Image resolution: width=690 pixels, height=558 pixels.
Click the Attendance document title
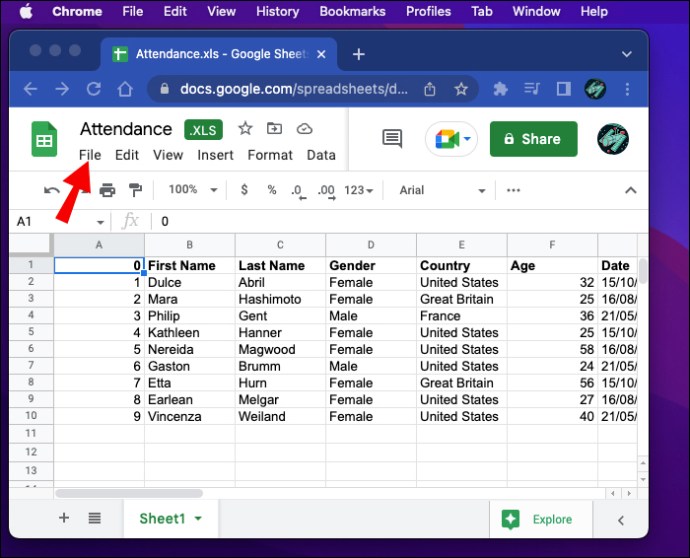pyautogui.click(x=126, y=129)
